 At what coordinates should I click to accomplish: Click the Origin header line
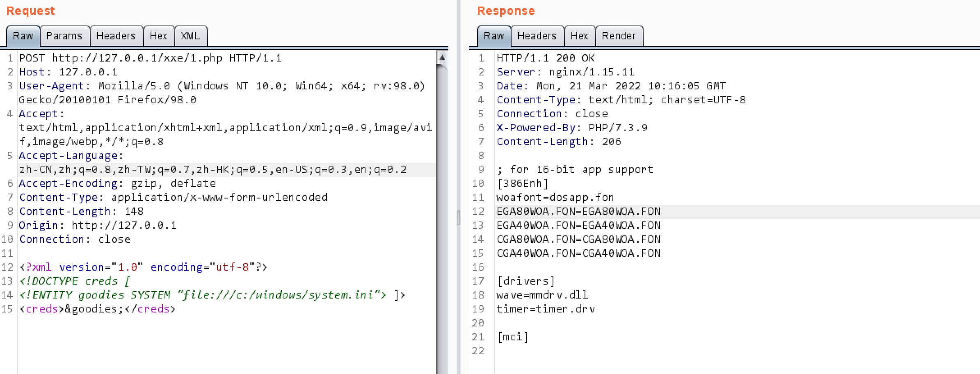[x=98, y=226]
